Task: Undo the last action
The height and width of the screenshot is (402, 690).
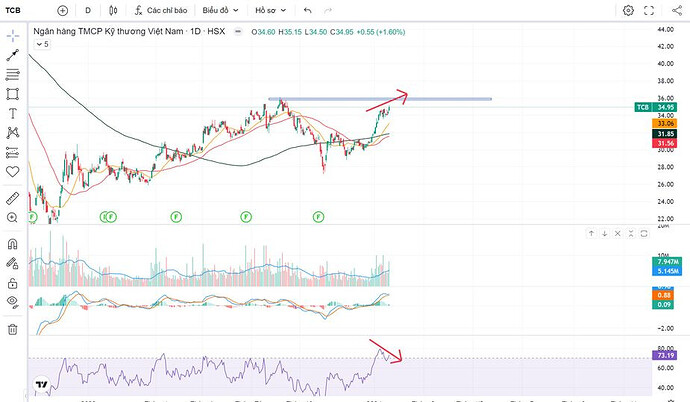Action: (x=308, y=10)
